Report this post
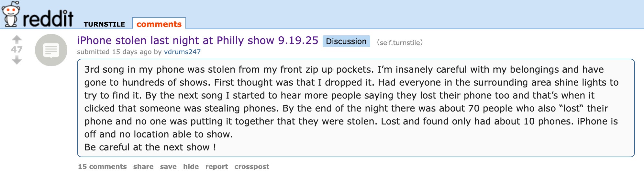644x177 pixels. click(x=217, y=167)
